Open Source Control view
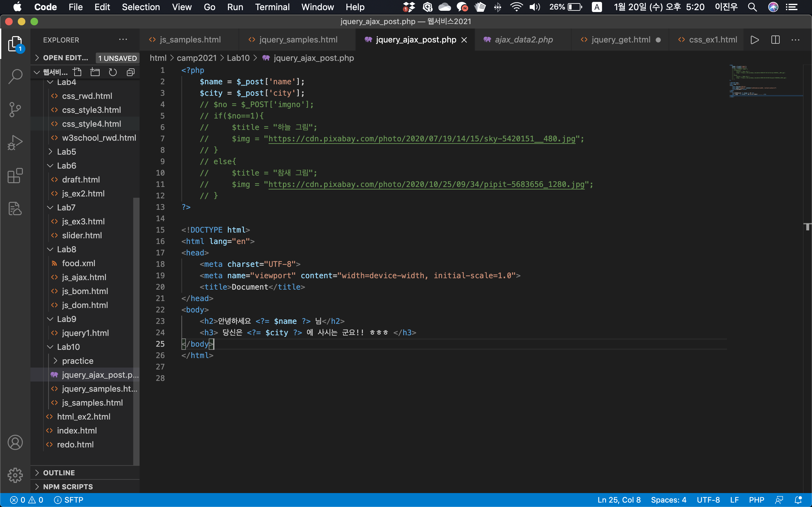 15,110
